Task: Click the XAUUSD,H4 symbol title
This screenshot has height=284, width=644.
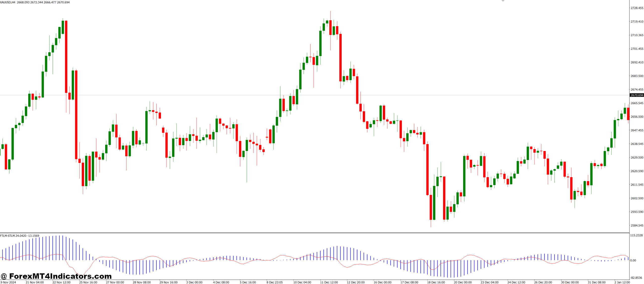Action: 8,2
